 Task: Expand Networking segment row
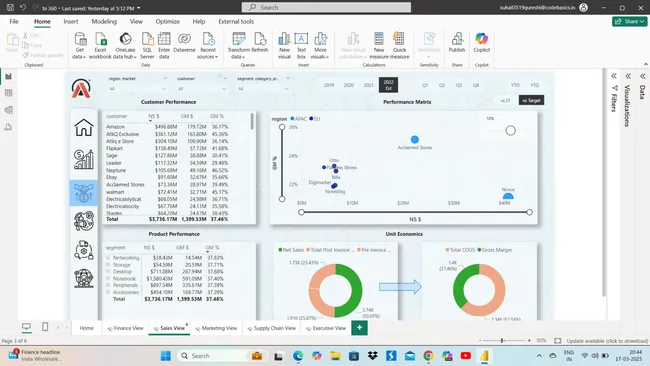[x=108, y=258]
